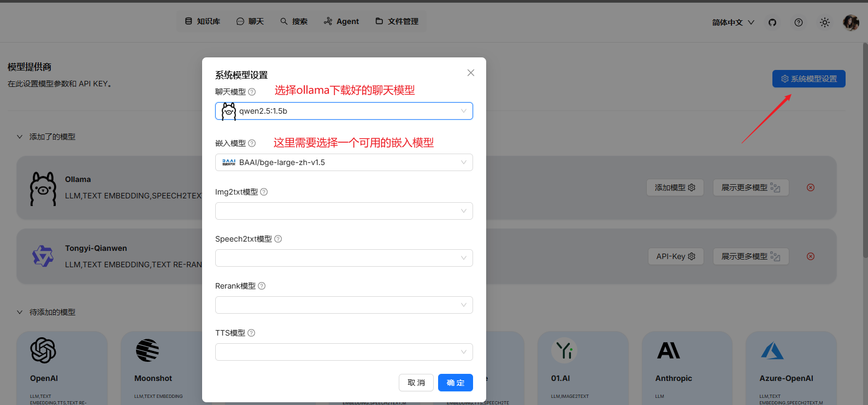The height and width of the screenshot is (405, 868).
Task: Click the 取消 button
Action: (416, 383)
